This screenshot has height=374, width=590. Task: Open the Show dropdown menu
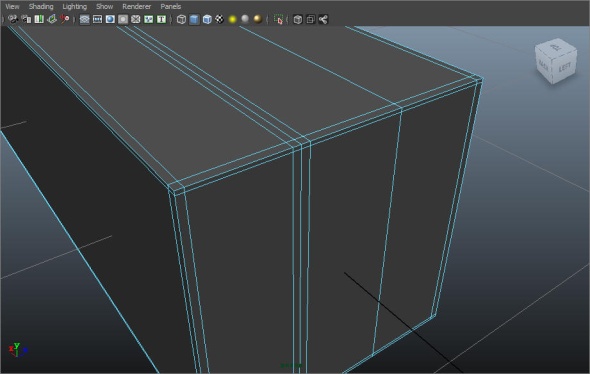point(104,6)
